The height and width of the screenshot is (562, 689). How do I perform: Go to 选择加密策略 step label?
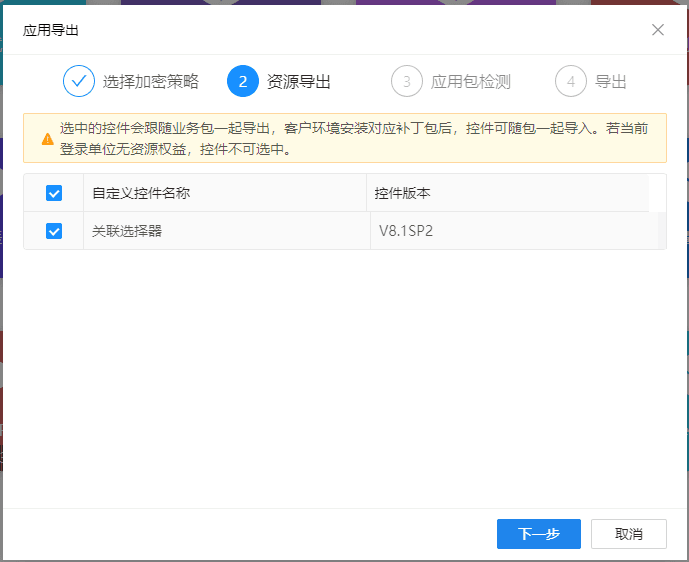point(151,82)
